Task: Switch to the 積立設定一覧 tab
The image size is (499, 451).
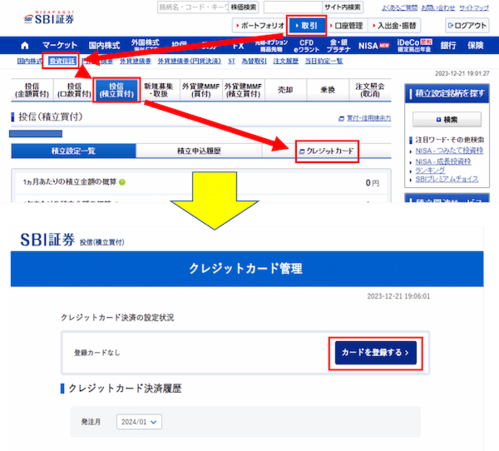Action: [x=73, y=151]
